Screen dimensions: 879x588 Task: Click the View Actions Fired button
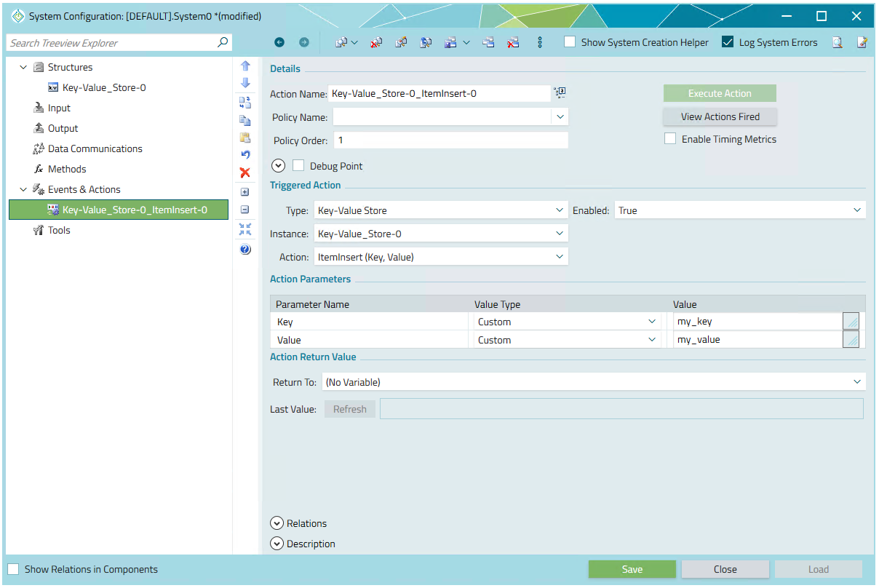(720, 116)
